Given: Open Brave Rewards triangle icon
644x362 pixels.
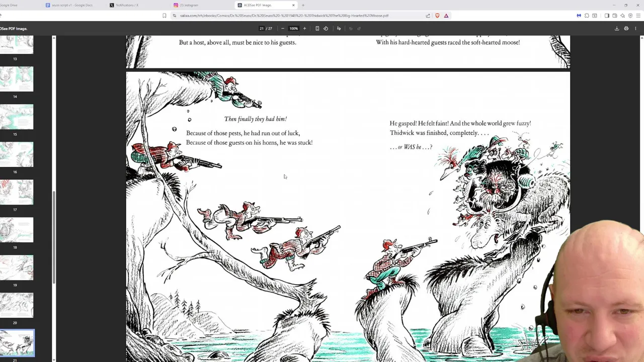Looking at the screenshot, I should point(446,16).
